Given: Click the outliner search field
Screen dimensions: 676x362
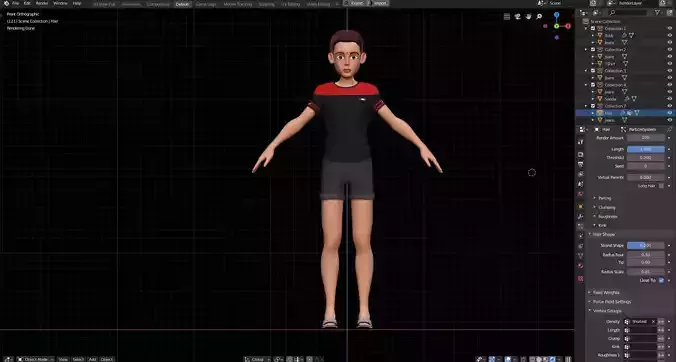Looking at the screenshot, I should [627, 13].
